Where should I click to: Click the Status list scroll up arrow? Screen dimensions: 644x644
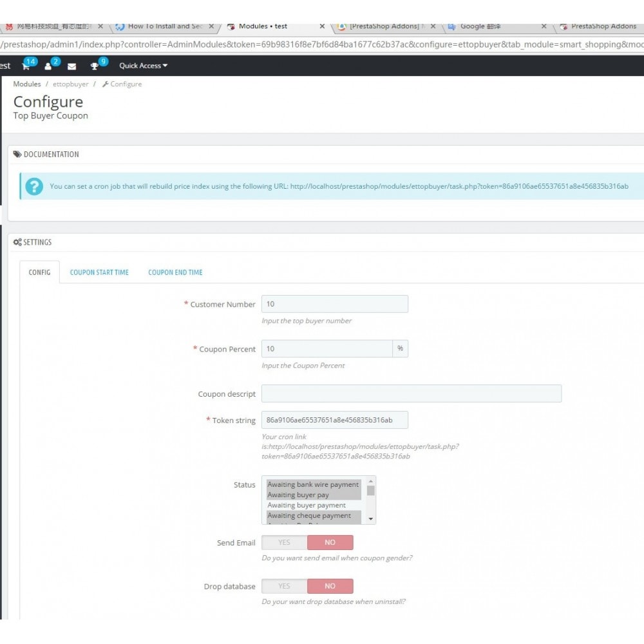[371, 481]
